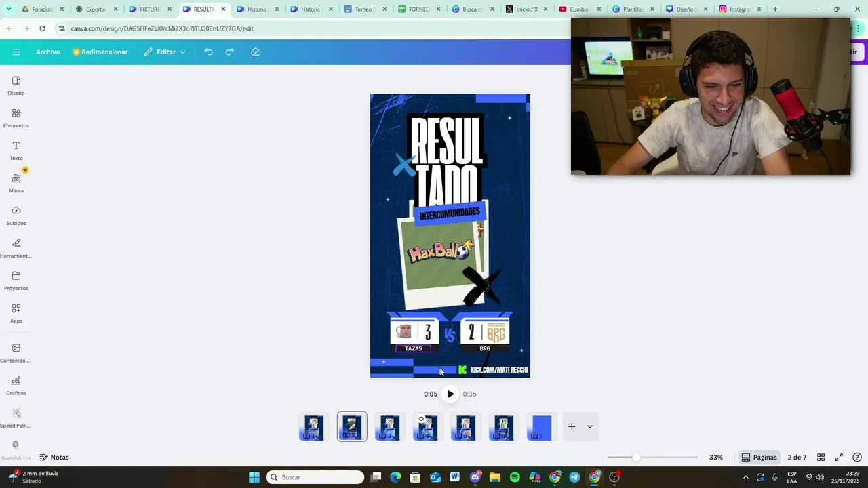The width and height of the screenshot is (868, 488).
Task: Open Spotify from the taskbar
Action: pyautogui.click(x=515, y=477)
